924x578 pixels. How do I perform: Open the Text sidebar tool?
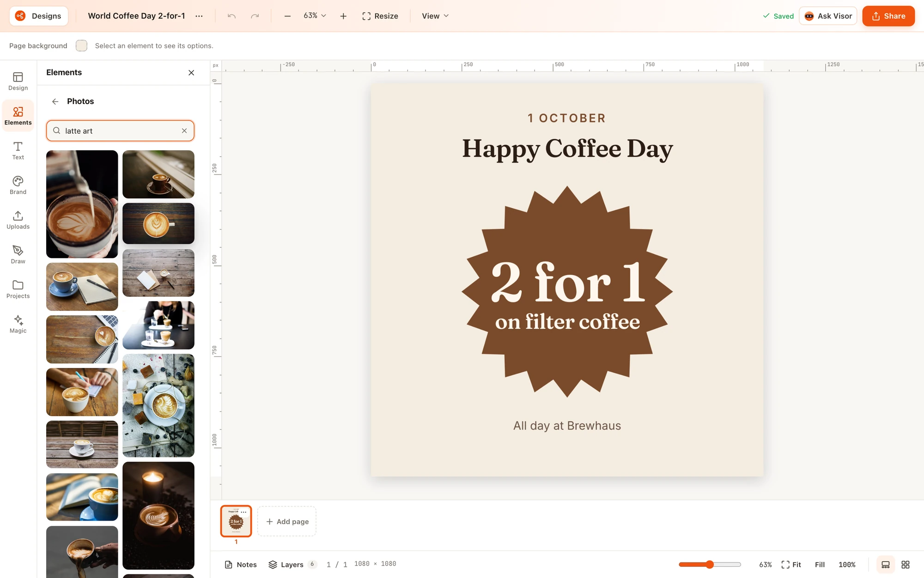coord(18,151)
